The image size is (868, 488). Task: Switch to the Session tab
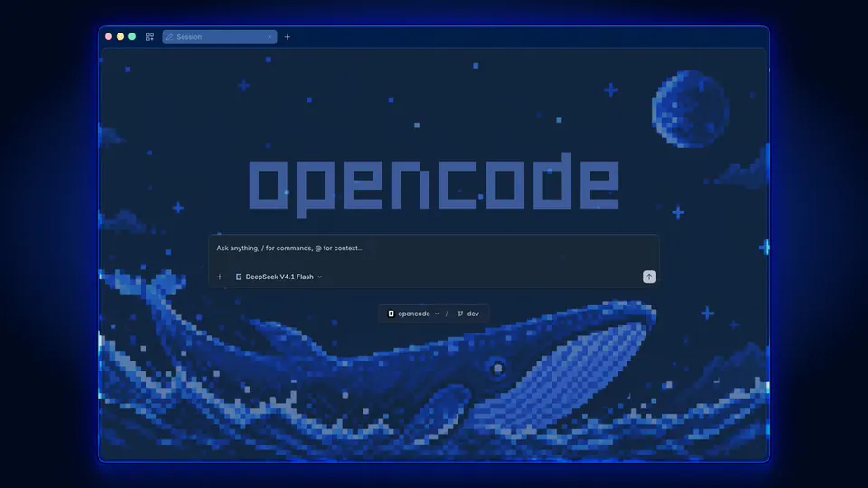(219, 37)
